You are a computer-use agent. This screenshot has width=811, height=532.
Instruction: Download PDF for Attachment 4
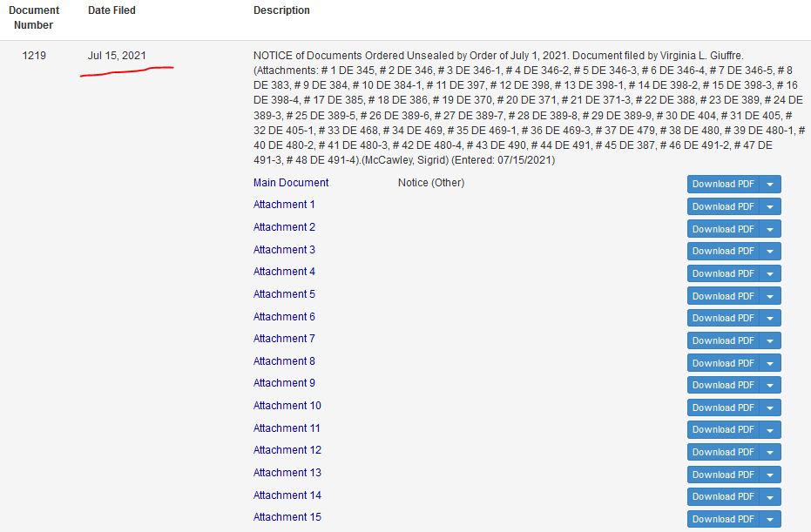(723, 273)
